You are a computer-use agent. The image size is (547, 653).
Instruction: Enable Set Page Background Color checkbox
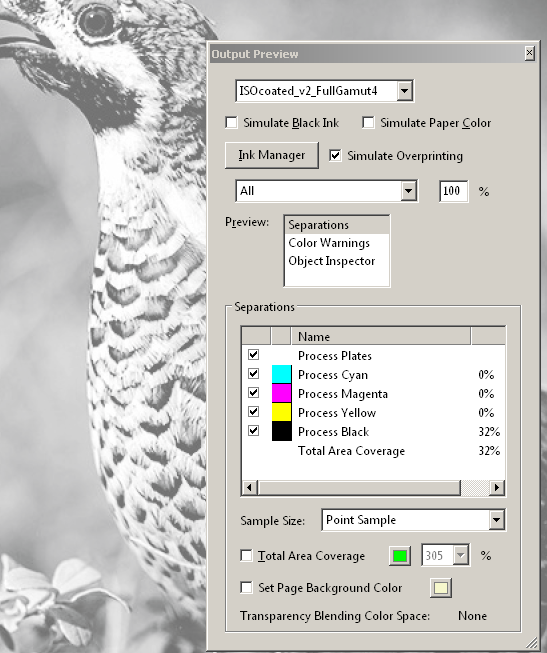[x=247, y=588]
